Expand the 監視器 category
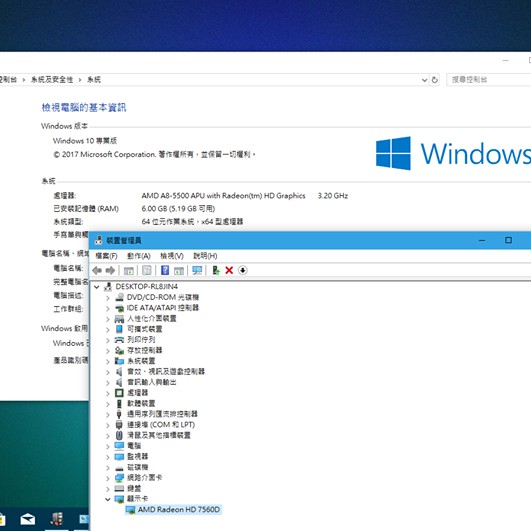531x531 pixels. pyautogui.click(x=108, y=457)
